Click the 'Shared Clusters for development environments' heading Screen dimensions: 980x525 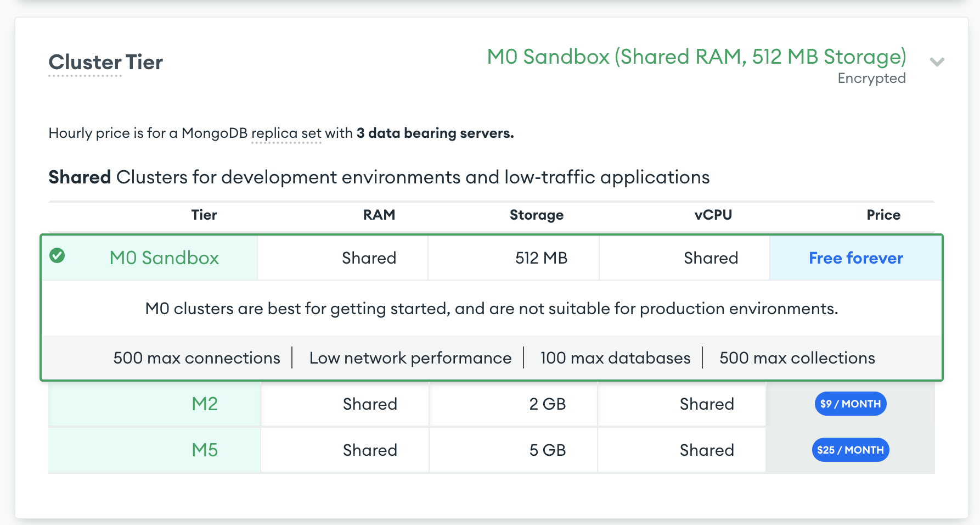click(x=379, y=177)
